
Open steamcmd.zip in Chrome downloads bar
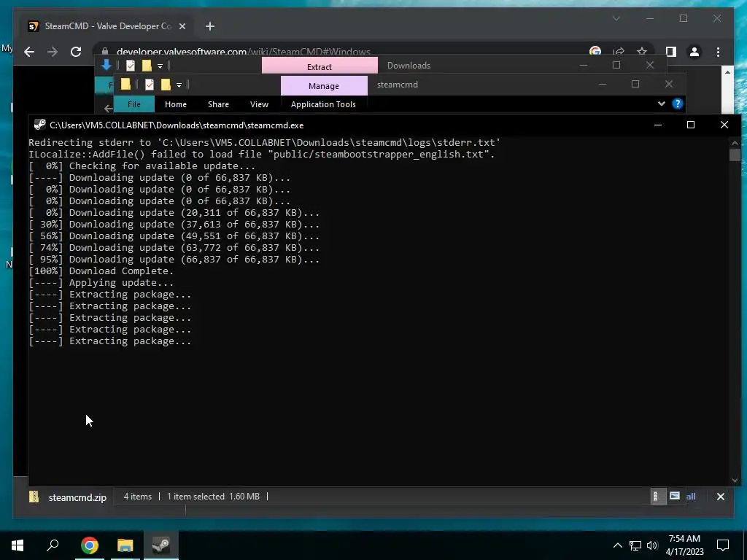68,497
